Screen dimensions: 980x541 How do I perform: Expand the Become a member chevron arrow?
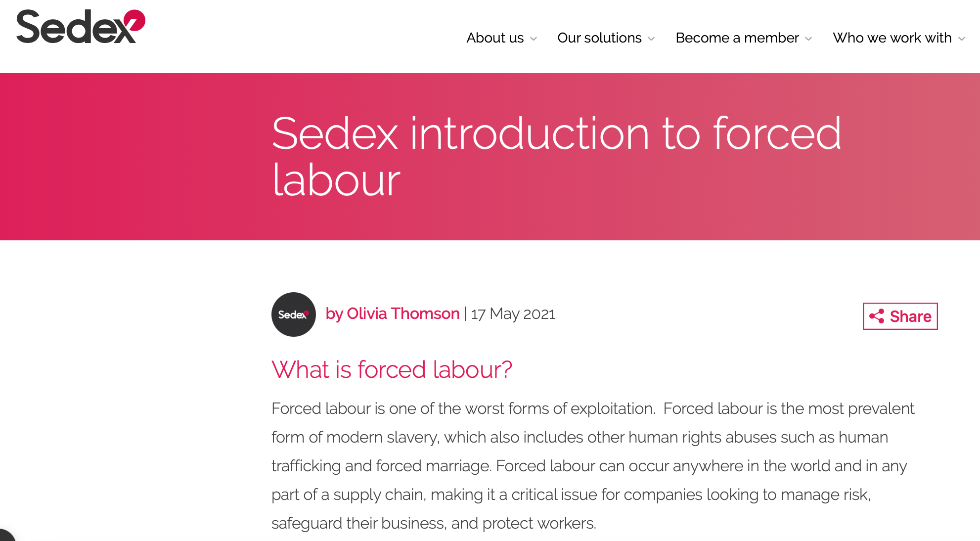click(808, 39)
